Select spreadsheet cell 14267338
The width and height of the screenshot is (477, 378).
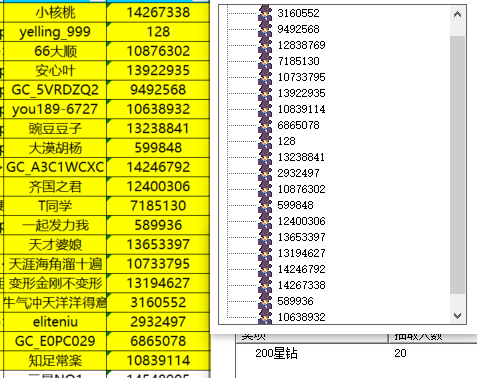pos(158,12)
